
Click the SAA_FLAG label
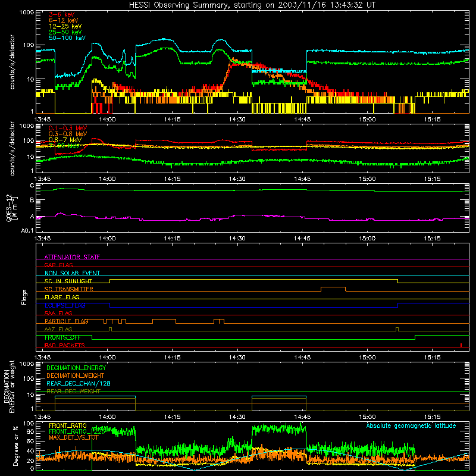point(58,313)
